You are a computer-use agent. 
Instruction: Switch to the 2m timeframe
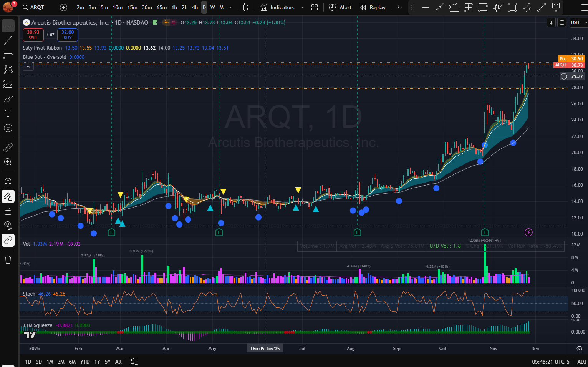[x=80, y=7]
